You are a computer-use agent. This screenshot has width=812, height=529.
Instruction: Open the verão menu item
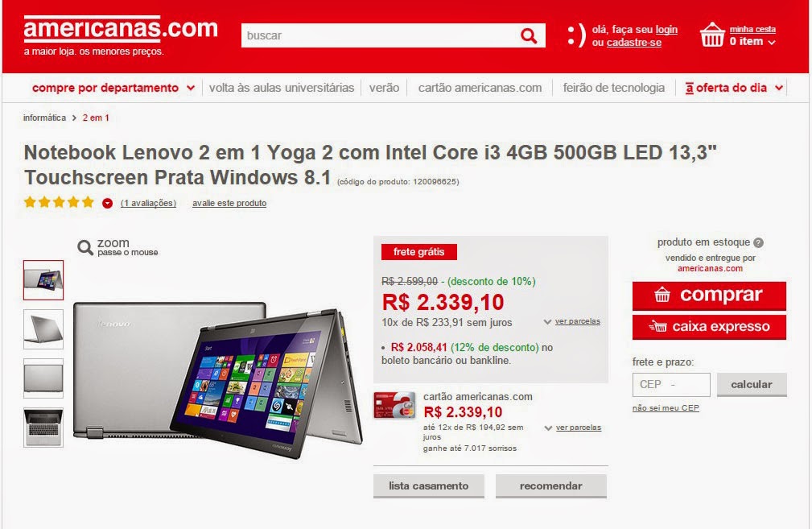(x=384, y=88)
